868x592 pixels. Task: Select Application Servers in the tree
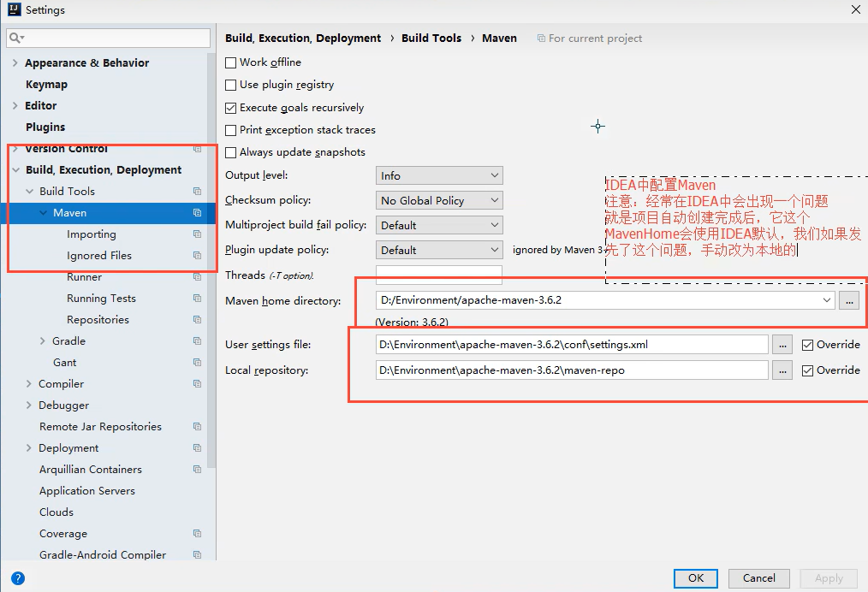point(87,491)
